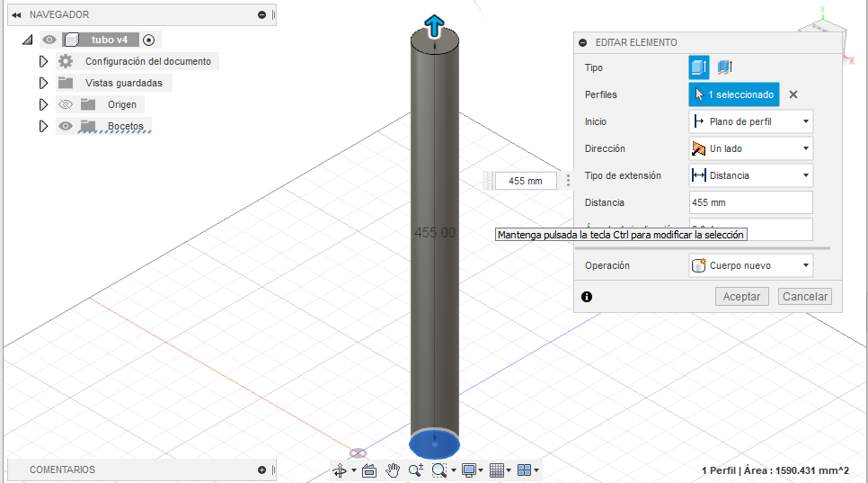Expand the COMENTARIOS panel with plus icon
Screen dimensions: 868x483
click(x=261, y=470)
